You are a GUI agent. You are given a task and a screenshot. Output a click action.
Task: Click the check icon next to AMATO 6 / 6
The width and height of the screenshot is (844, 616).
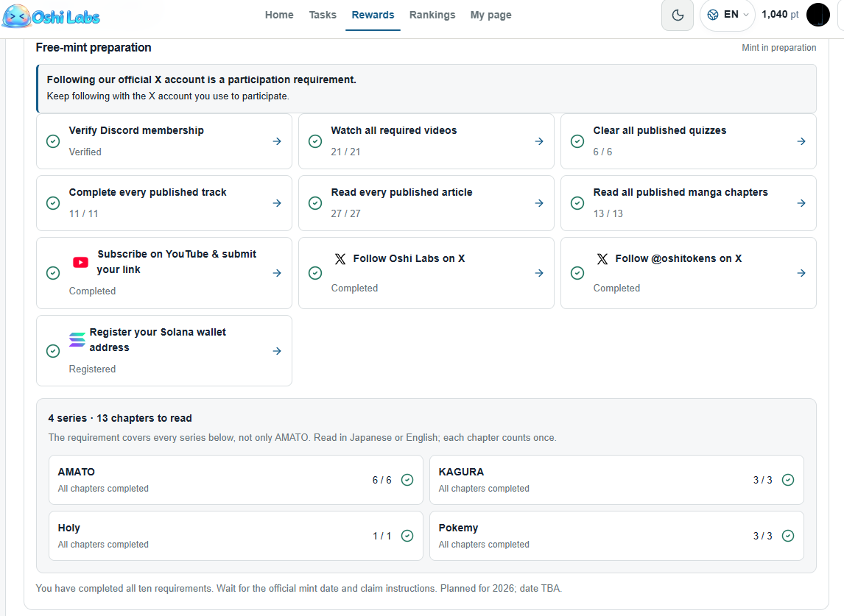tap(407, 480)
